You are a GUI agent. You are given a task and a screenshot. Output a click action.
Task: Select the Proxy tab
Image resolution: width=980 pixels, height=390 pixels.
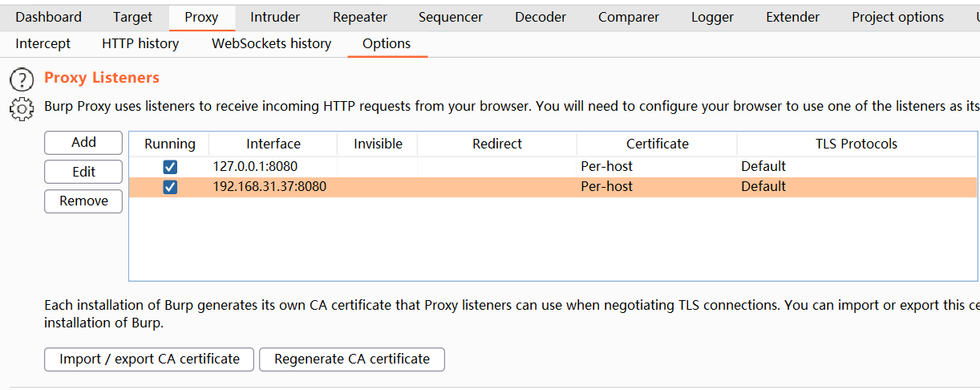pyautogui.click(x=201, y=17)
